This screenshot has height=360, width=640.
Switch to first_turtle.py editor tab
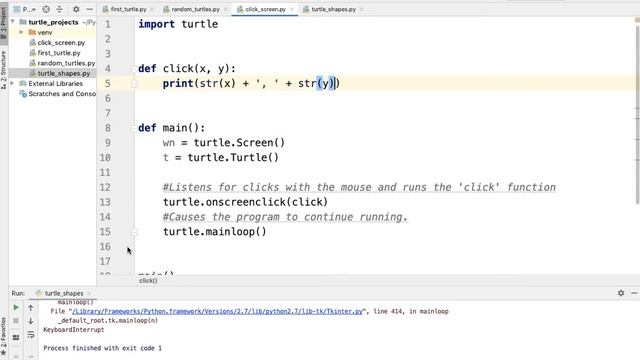pyautogui.click(x=128, y=9)
